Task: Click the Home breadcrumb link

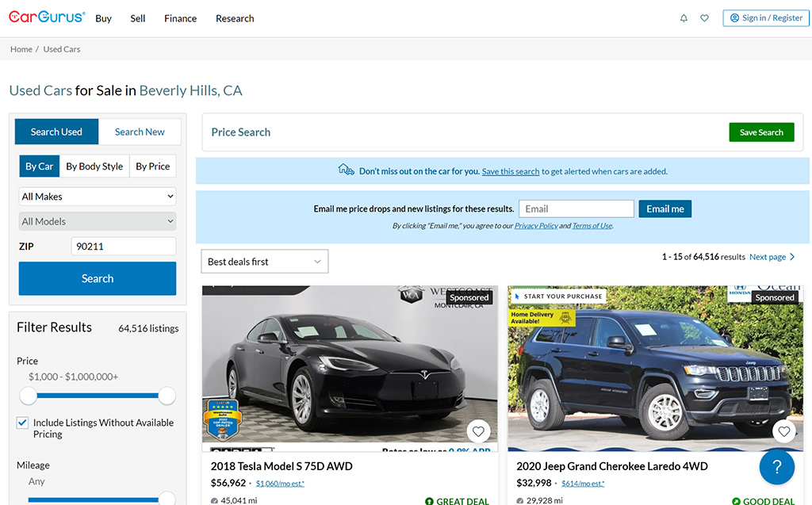Action: (x=21, y=49)
